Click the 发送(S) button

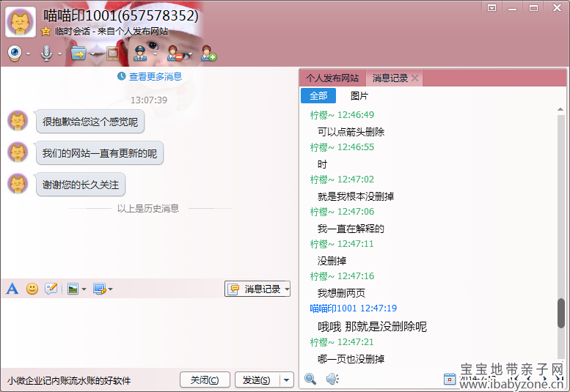coord(257,380)
